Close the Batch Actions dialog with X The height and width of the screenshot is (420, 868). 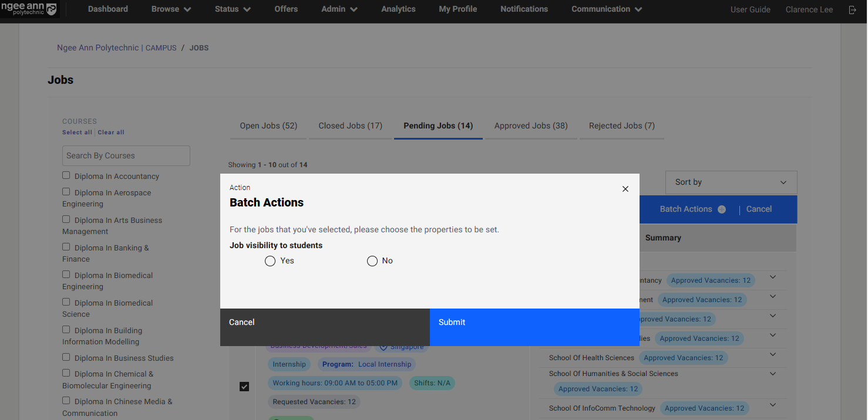tap(625, 189)
